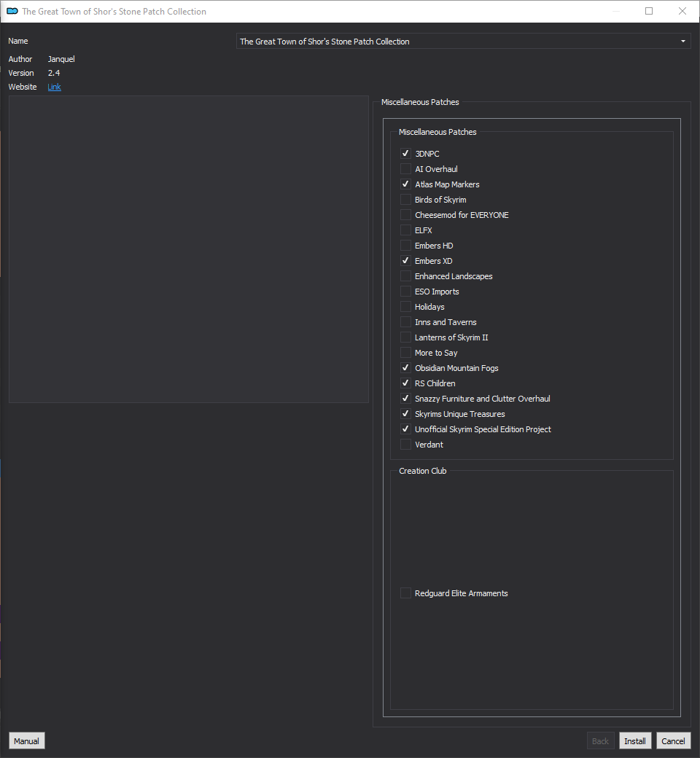This screenshot has width=700, height=758.
Task: Uncheck the 3DNPC patch checkbox
Action: (405, 154)
